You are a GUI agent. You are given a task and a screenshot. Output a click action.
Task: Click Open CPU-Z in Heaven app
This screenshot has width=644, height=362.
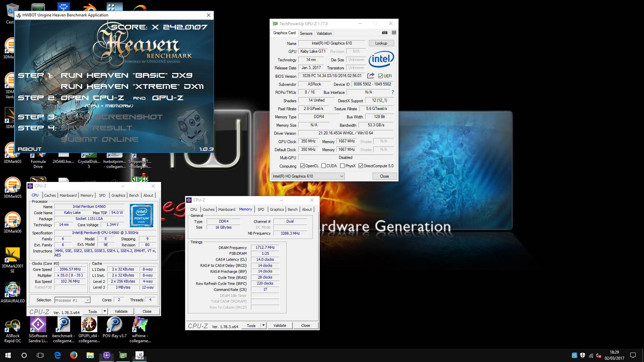(x=92, y=98)
